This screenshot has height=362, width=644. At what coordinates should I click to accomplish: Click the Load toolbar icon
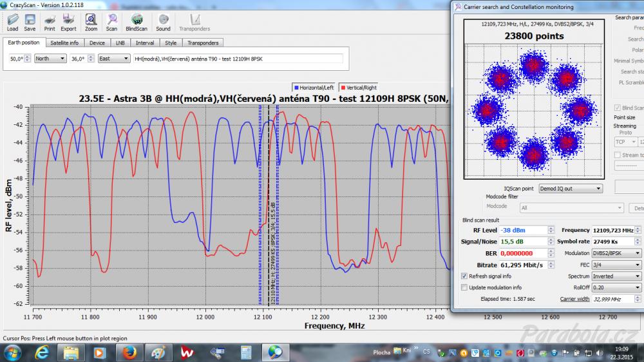point(12,23)
